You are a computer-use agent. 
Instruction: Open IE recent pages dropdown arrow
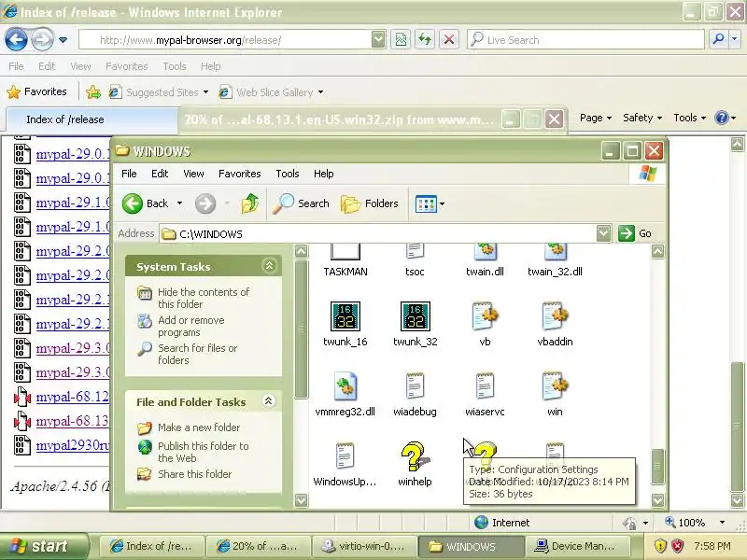(x=63, y=40)
